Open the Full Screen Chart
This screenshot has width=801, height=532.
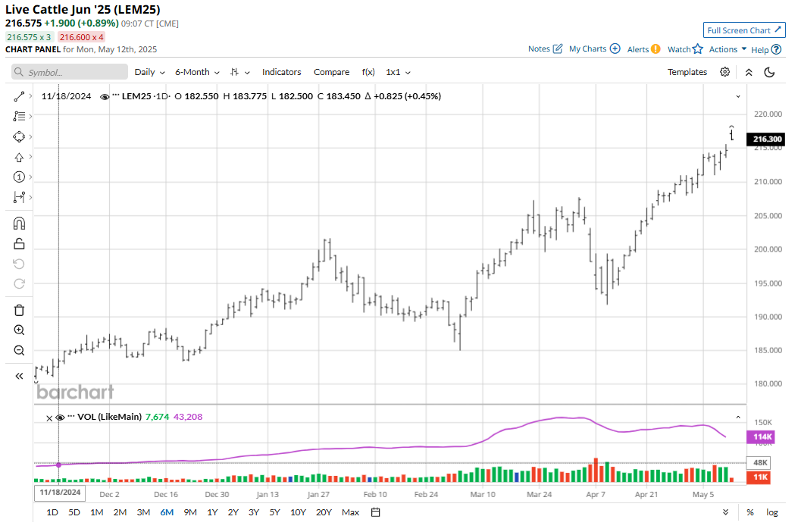click(744, 30)
